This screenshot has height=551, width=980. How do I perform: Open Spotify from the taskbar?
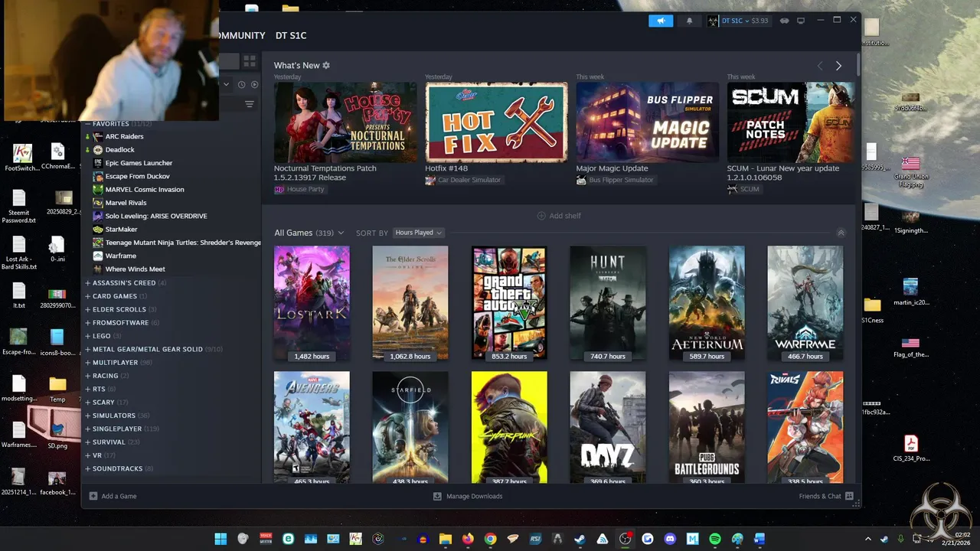point(715,539)
